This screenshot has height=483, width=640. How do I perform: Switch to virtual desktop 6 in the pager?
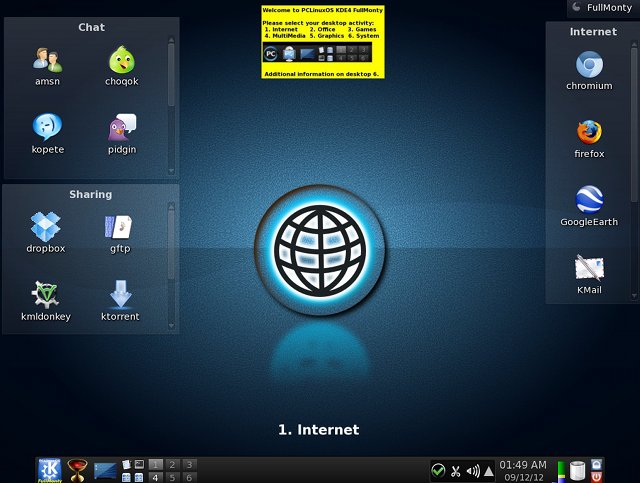(x=189, y=477)
